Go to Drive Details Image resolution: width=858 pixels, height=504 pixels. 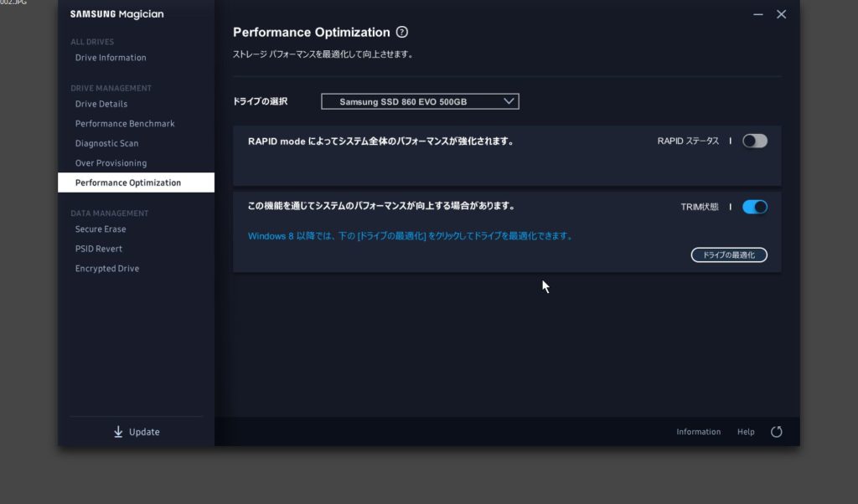[101, 104]
